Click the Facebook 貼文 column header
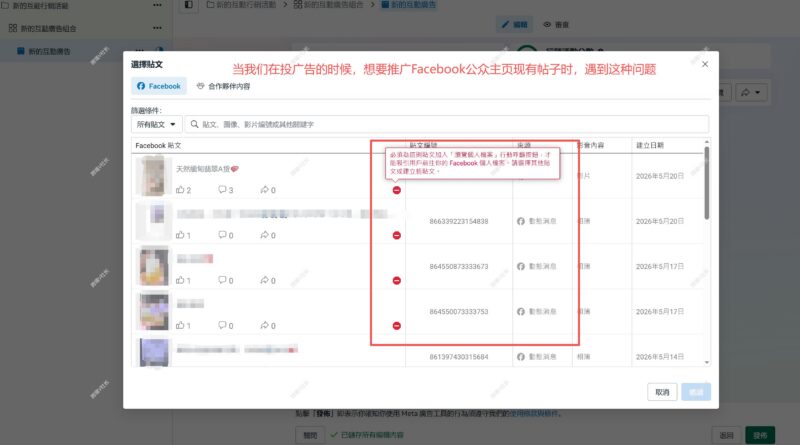The image size is (800, 445). [x=158, y=145]
